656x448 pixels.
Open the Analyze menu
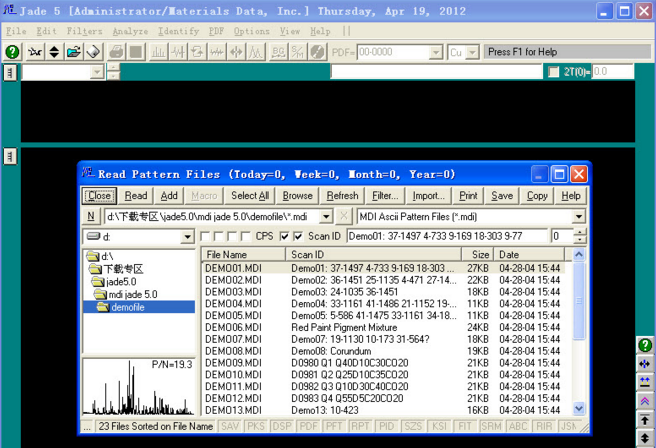130,31
